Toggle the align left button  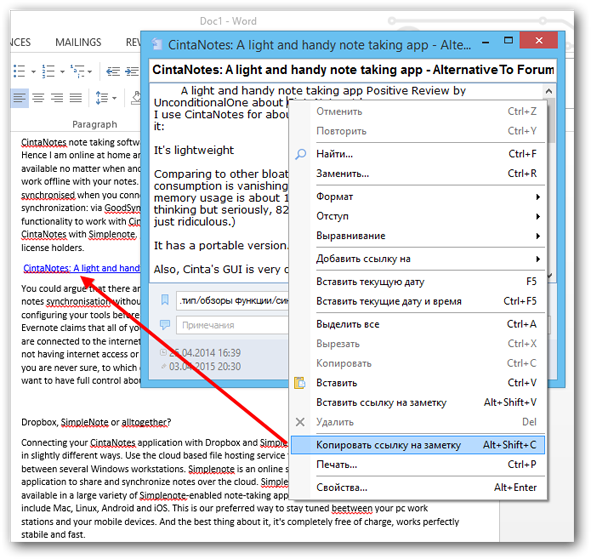point(20,98)
